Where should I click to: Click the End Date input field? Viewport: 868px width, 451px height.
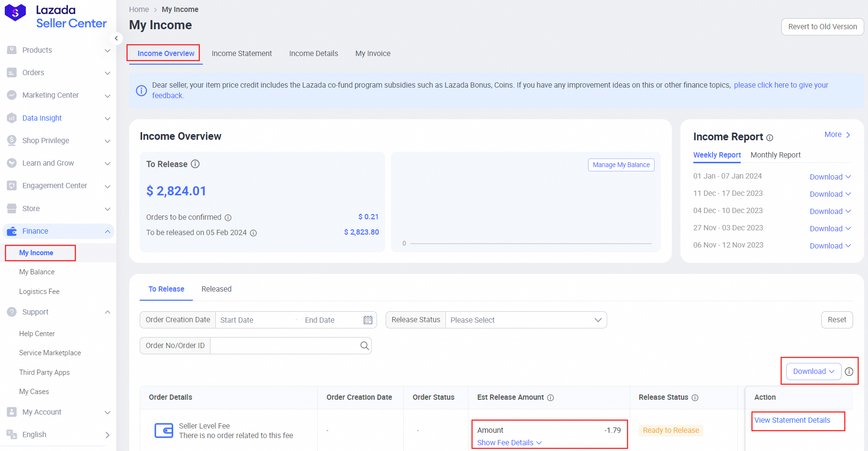coord(330,320)
